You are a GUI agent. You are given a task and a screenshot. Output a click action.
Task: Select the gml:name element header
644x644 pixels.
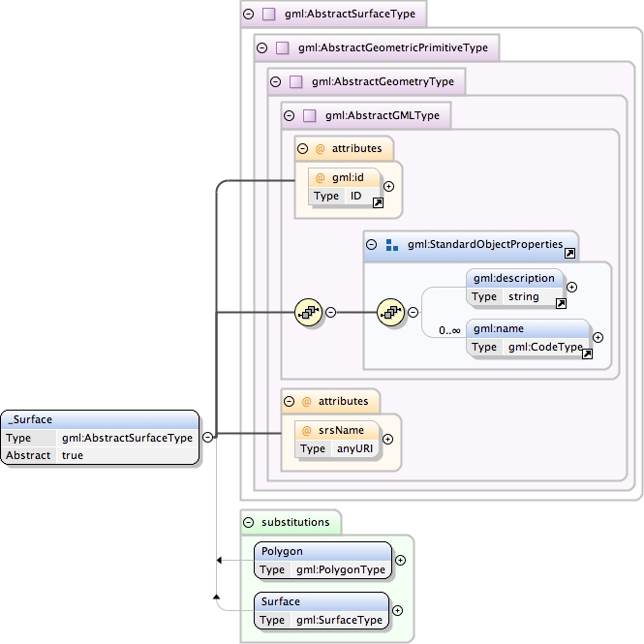[528, 329]
